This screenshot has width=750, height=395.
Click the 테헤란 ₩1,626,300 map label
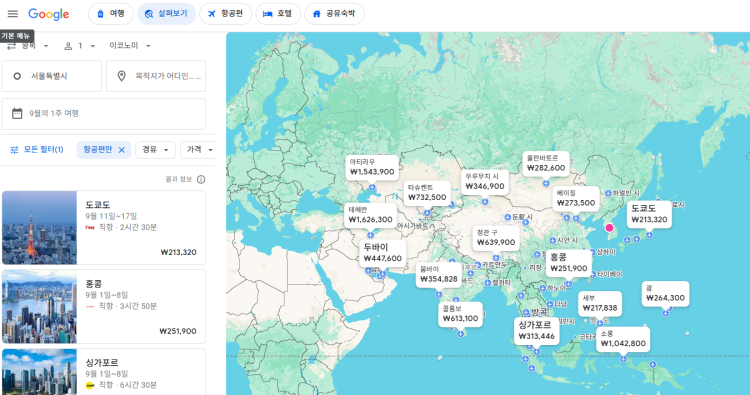[371, 215]
